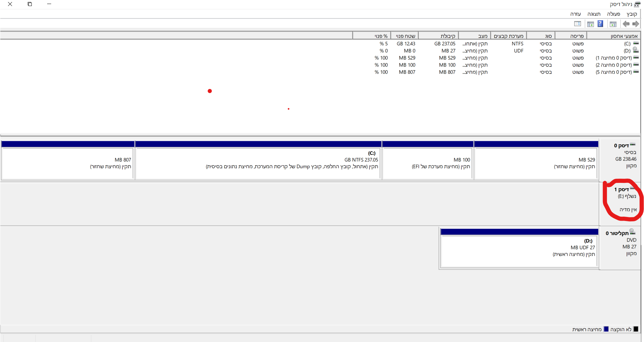
Task: Restore down the Disk Management window
Action: (x=30, y=4)
